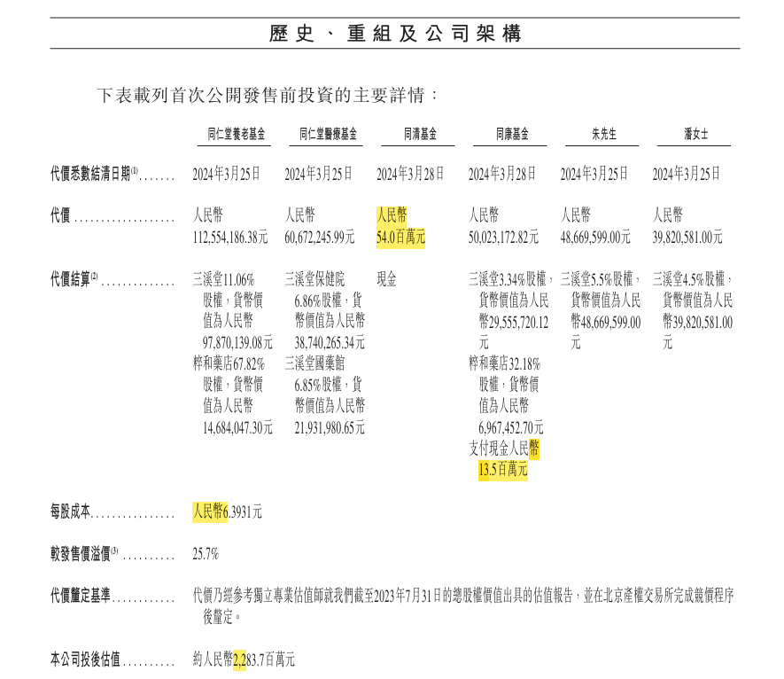Screen dimensions: 784x679
Task: Click the premium value 25.7%
Action: click(x=206, y=553)
